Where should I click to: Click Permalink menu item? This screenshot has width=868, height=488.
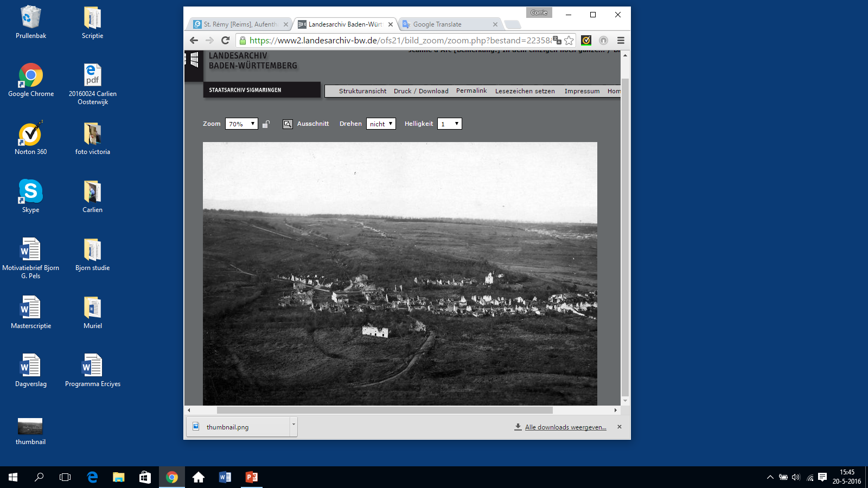[471, 91]
